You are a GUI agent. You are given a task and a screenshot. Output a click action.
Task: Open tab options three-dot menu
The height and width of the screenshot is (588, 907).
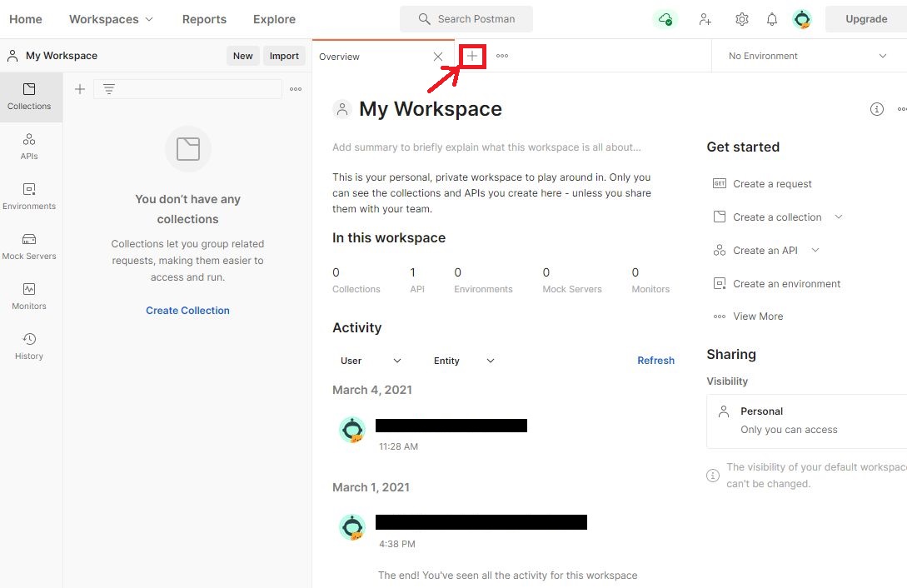point(502,56)
